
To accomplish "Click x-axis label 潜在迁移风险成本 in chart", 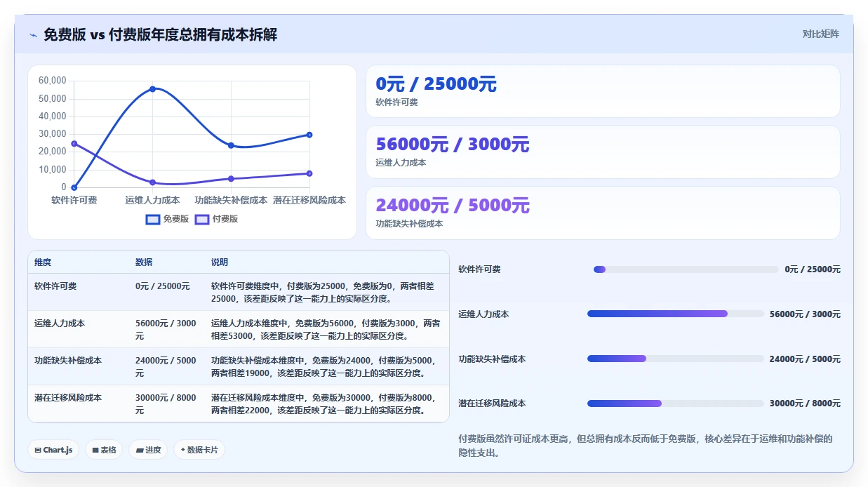I will point(309,200).
